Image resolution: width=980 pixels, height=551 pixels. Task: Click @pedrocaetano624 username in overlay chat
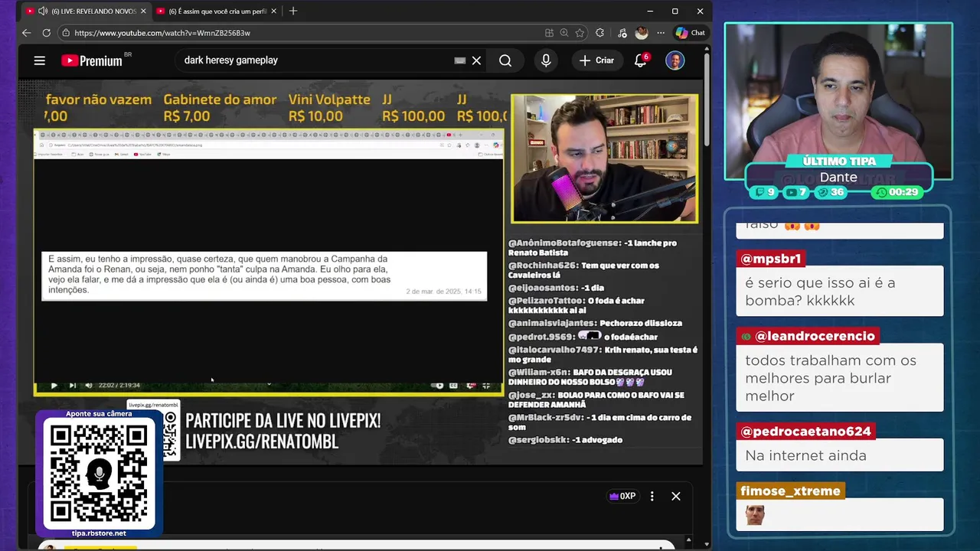click(x=805, y=432)
